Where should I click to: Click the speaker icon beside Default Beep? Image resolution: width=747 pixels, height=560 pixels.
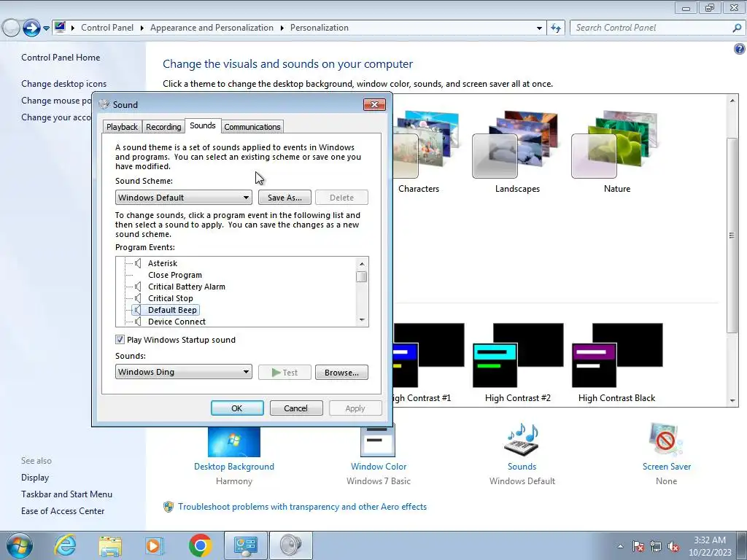(x=138, y=310)
